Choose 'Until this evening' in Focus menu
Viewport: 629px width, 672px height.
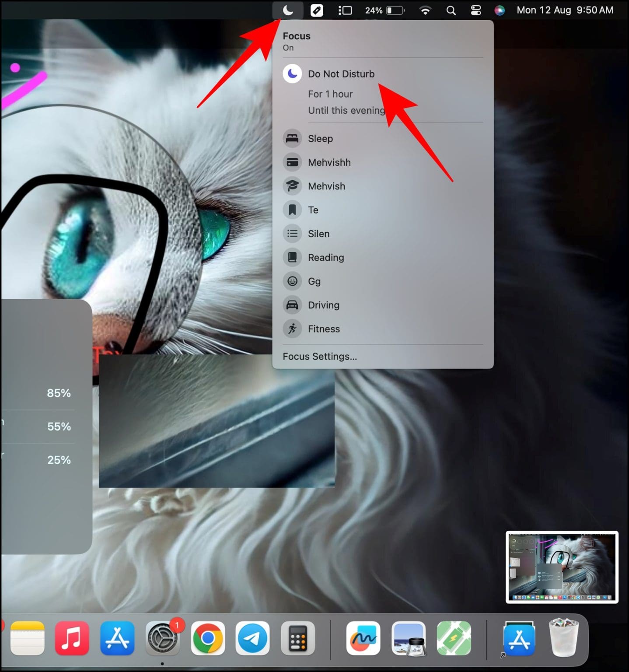tap(346, 110)
